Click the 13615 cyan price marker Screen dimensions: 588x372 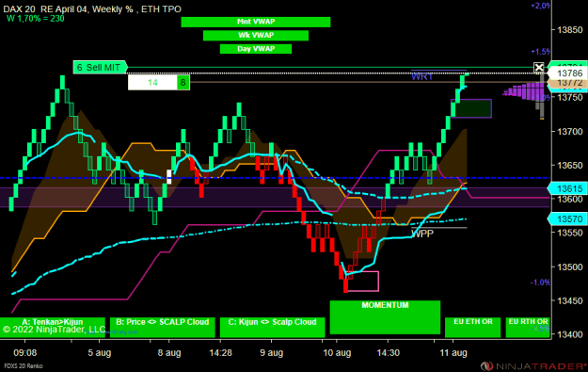coord(568,188)
